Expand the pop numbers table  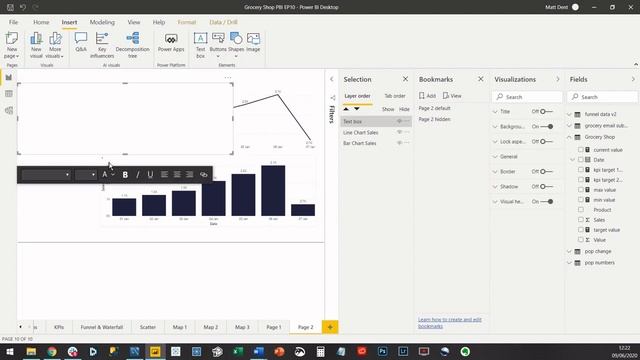pos(569,263)
